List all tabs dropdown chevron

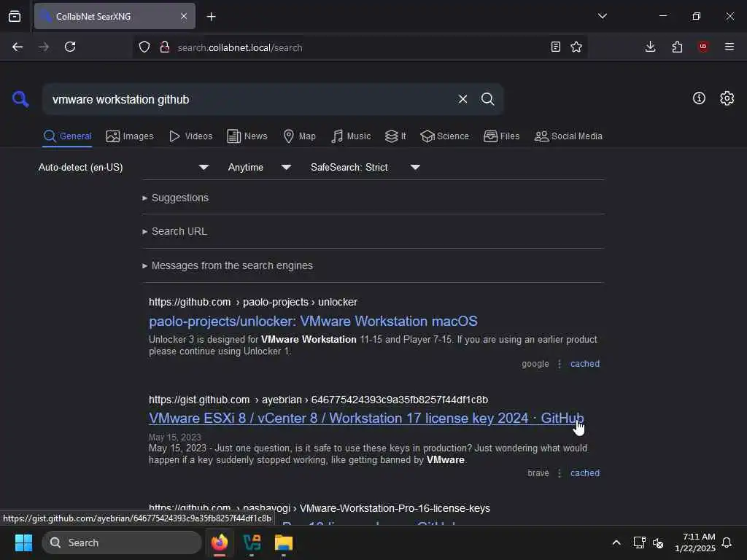[602, 16]
